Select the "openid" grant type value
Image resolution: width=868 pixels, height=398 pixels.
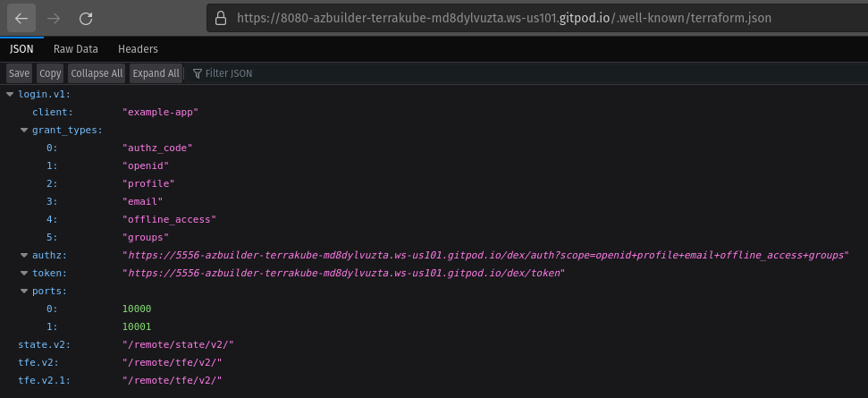pos(146,165)
